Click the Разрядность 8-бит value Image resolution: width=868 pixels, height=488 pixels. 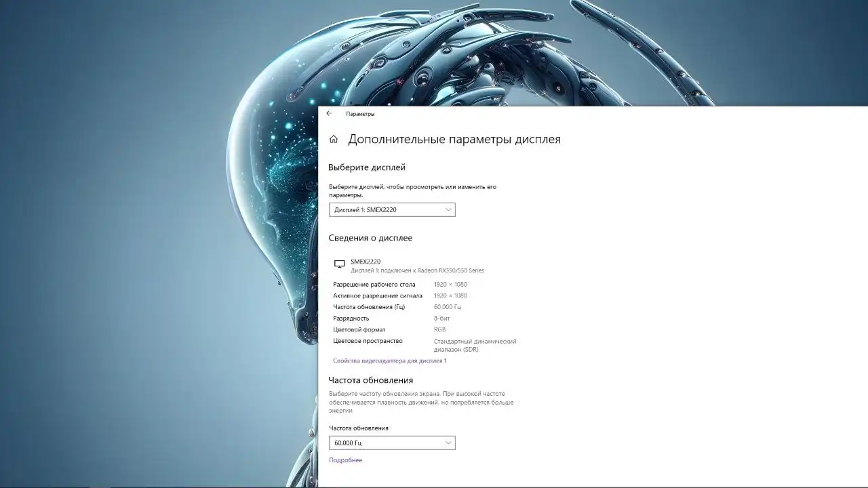click(x=442, y=318)
